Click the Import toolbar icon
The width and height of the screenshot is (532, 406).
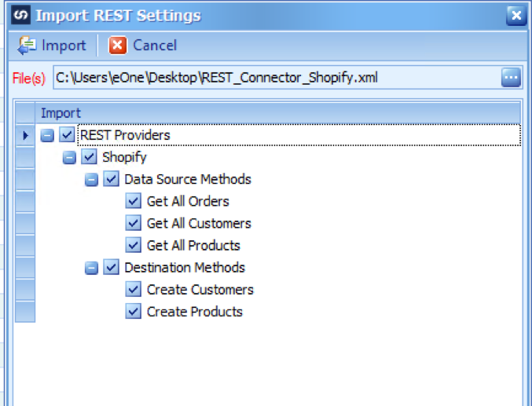coord(27,46)
